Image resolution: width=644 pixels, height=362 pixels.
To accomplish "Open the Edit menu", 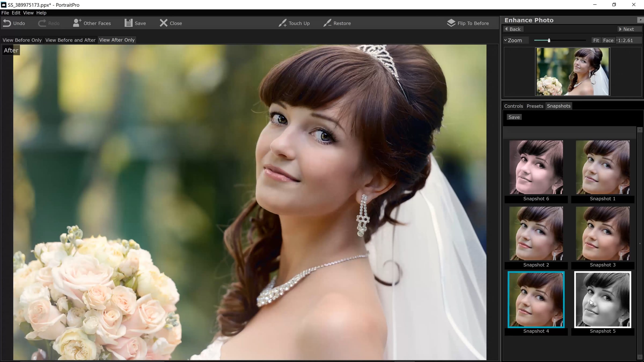I will tap(16, 13).
